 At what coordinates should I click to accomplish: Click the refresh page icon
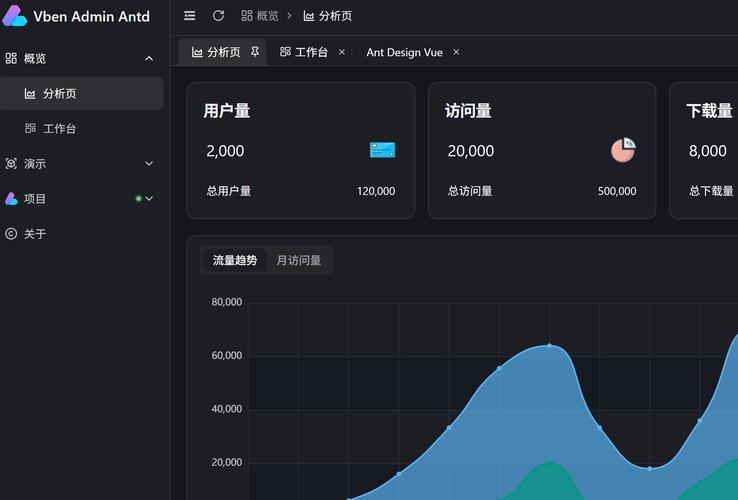(218, 16)
